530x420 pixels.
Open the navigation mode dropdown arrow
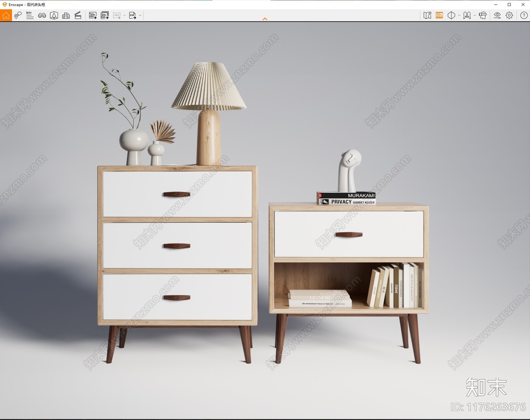click(x=475, y=15)
